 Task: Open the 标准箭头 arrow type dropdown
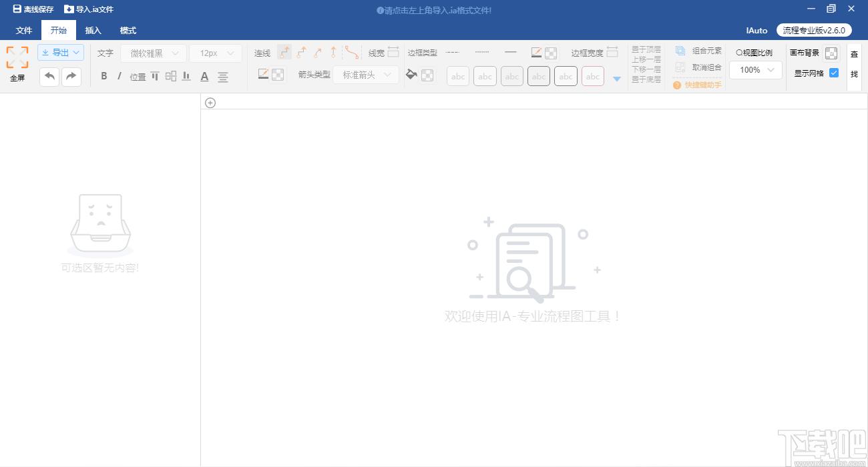click(366, 75)
